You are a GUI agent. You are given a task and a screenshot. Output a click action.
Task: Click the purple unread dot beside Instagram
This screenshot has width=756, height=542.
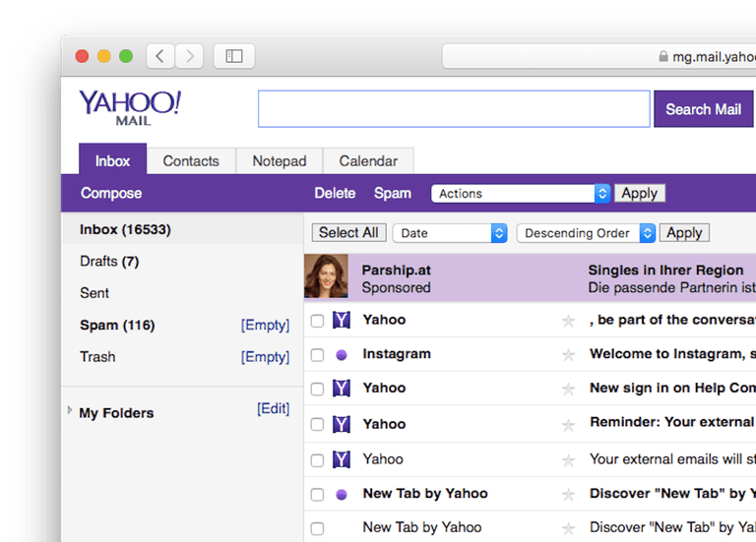(342, 355)
